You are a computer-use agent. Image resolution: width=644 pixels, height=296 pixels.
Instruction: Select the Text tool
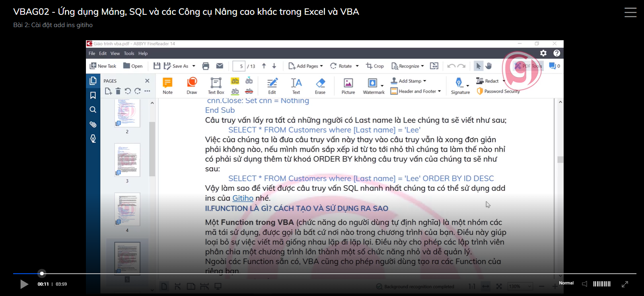(x=296, y=86)
